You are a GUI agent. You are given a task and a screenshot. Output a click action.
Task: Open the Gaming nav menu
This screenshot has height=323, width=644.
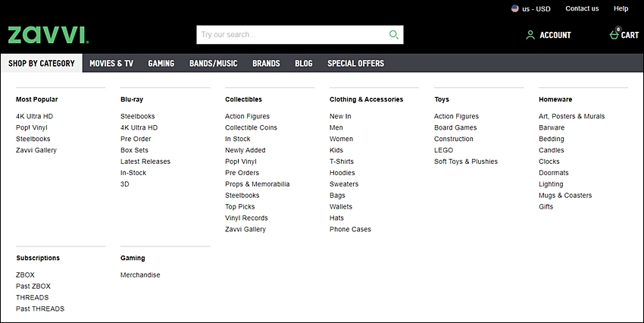[161, 63]
